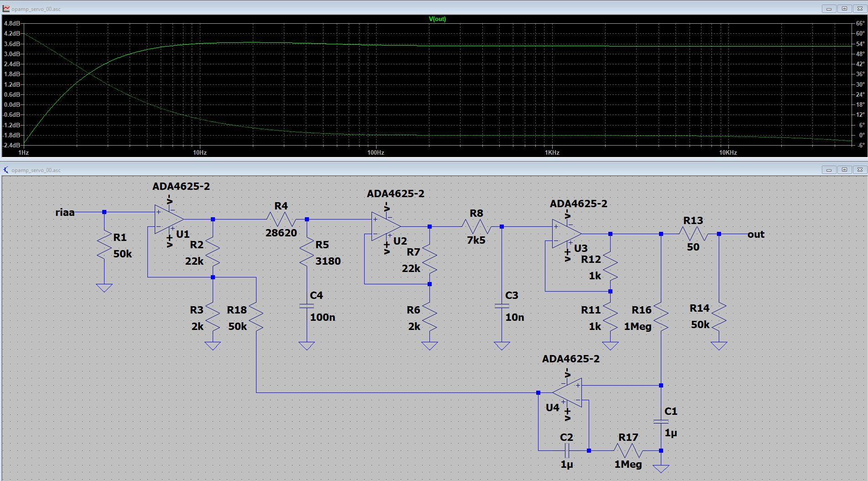Click the "10KHz" frequency axis label
Image resolution: width=868 pixels, height=481 pixels.
click(x=728, y=152)
